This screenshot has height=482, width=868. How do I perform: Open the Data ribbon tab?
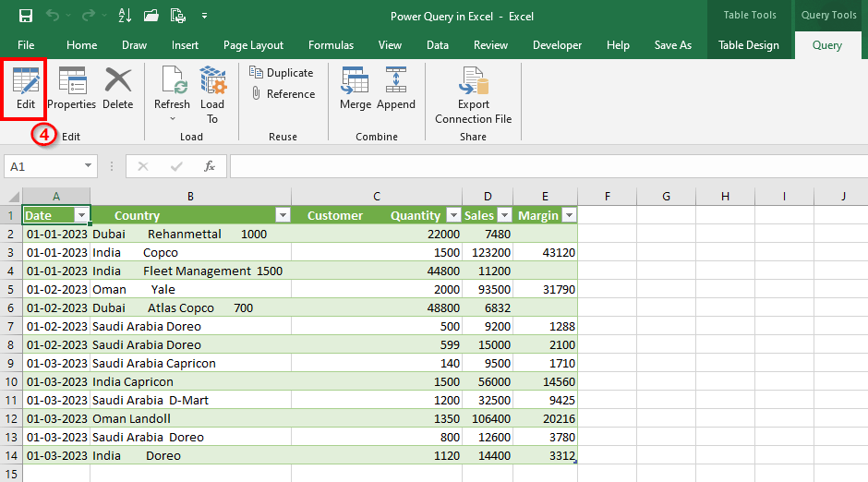[438, 45]
